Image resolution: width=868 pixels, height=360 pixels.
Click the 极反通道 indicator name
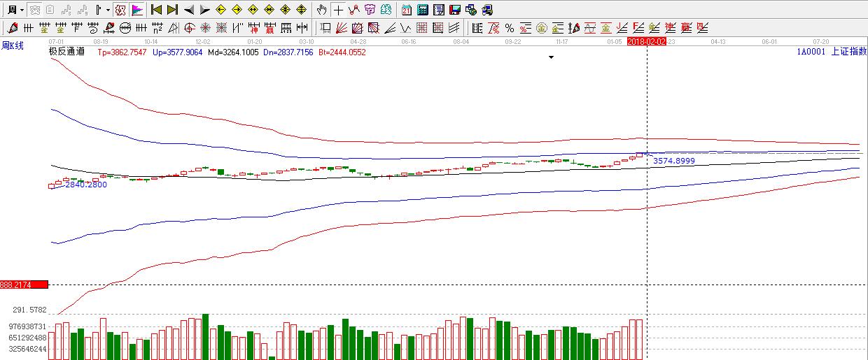pyautogui.click(x=66, y=52)
